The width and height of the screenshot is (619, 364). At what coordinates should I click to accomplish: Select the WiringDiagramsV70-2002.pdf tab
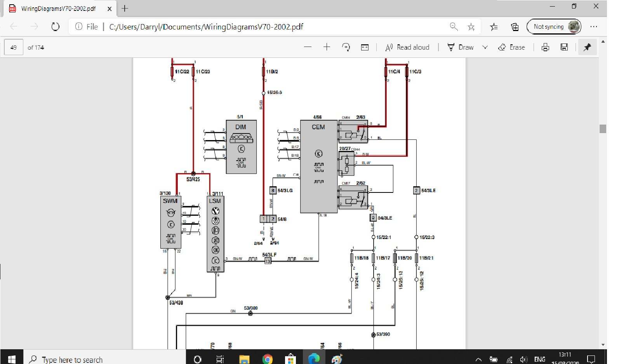pyautogui.click(x=58, y=9)
